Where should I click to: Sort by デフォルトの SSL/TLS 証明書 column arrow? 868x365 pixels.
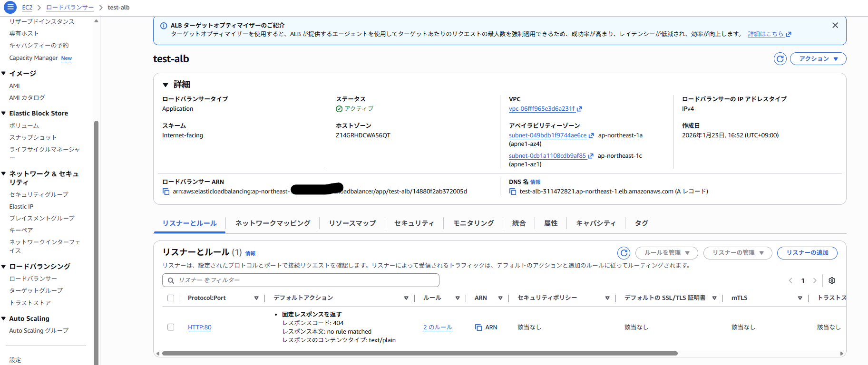point(714,298)
